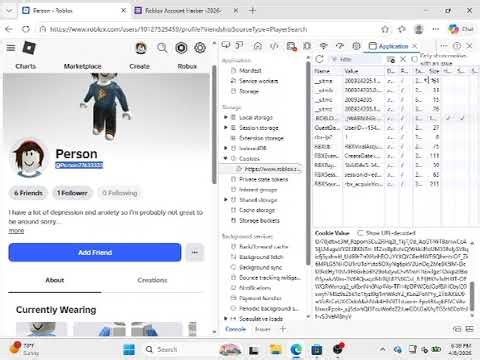Click the cookie filter input field
The height and width of the screenshot is (360, 480).
click(x=356, y=59)
